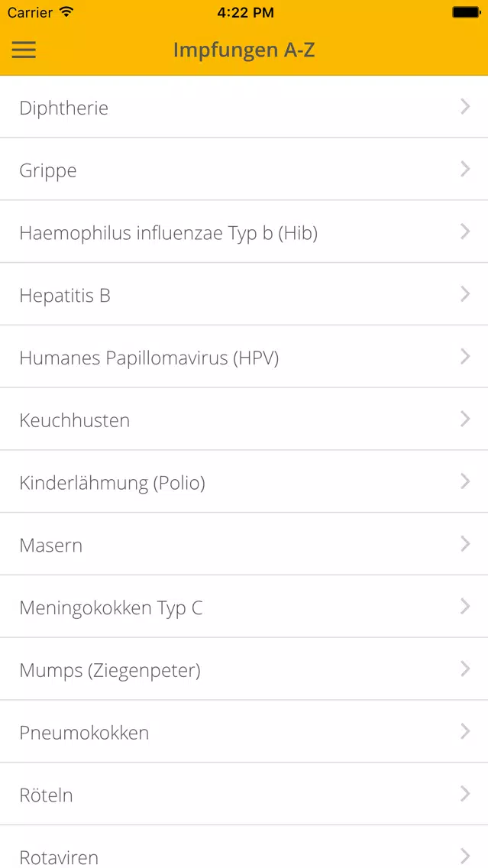Viewport: 488px width, 868px height.
Task: Tap the Masern row chevron
Action: (465, 544)
